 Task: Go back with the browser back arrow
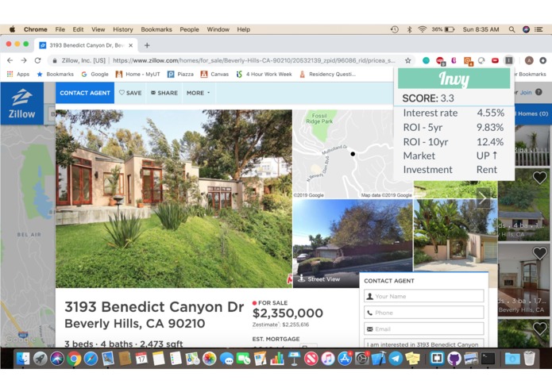tap(10, 60)
